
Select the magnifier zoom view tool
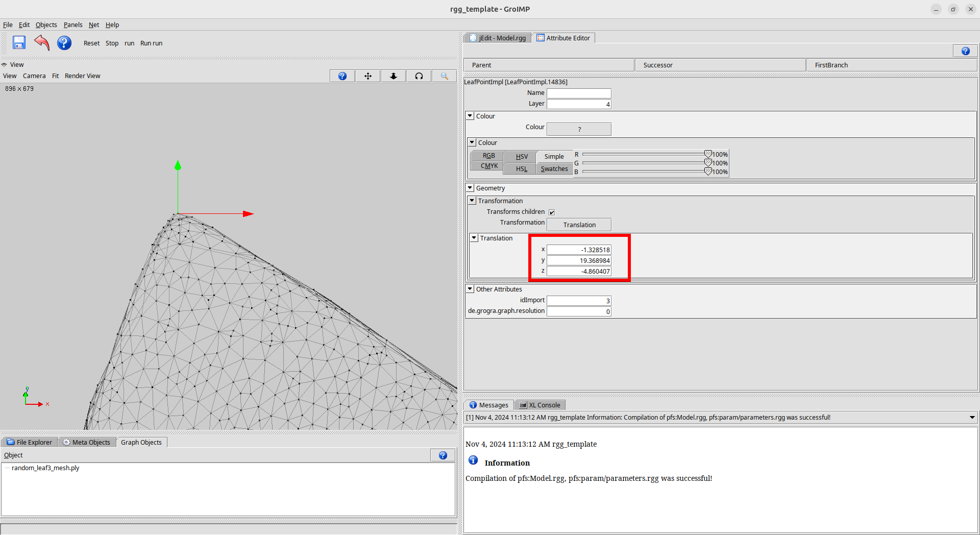click(444, 76)
